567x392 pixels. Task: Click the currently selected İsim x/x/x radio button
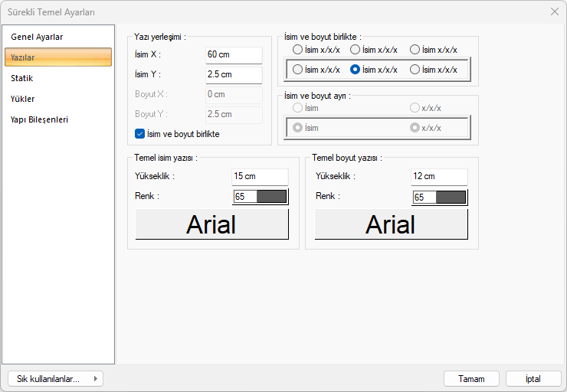pyautogui.click(x=356, y=70)
